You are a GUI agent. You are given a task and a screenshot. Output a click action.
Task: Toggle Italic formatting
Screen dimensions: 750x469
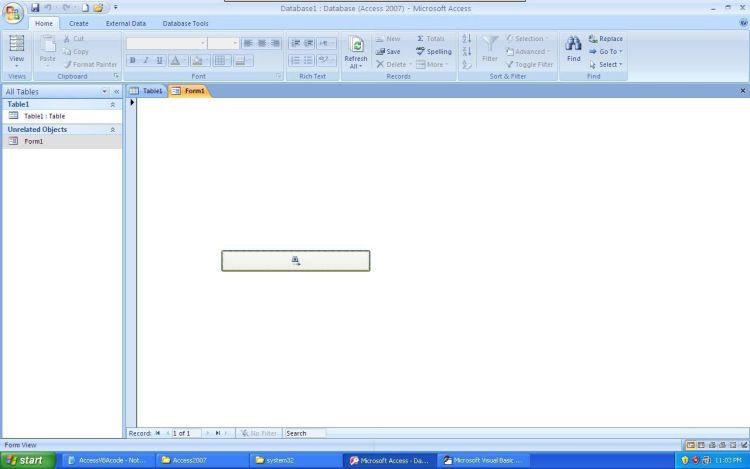pos(146,61)
